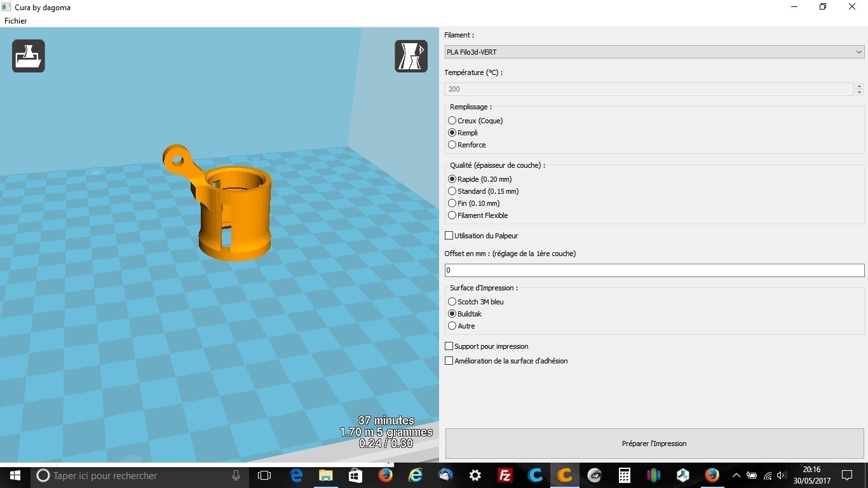The image size is (868, 488).
Task: Open the white cube app on the taskbar
Action: (x=683, y=475)
